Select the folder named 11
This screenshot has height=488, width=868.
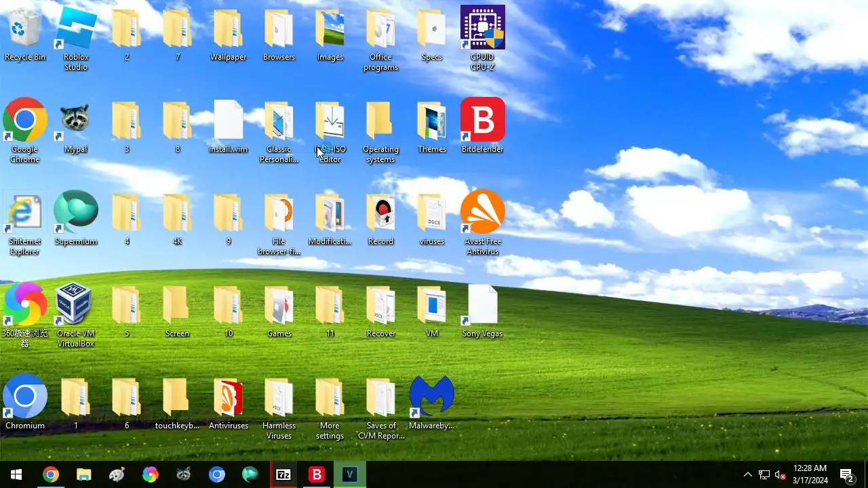click(x=330, y=310)
